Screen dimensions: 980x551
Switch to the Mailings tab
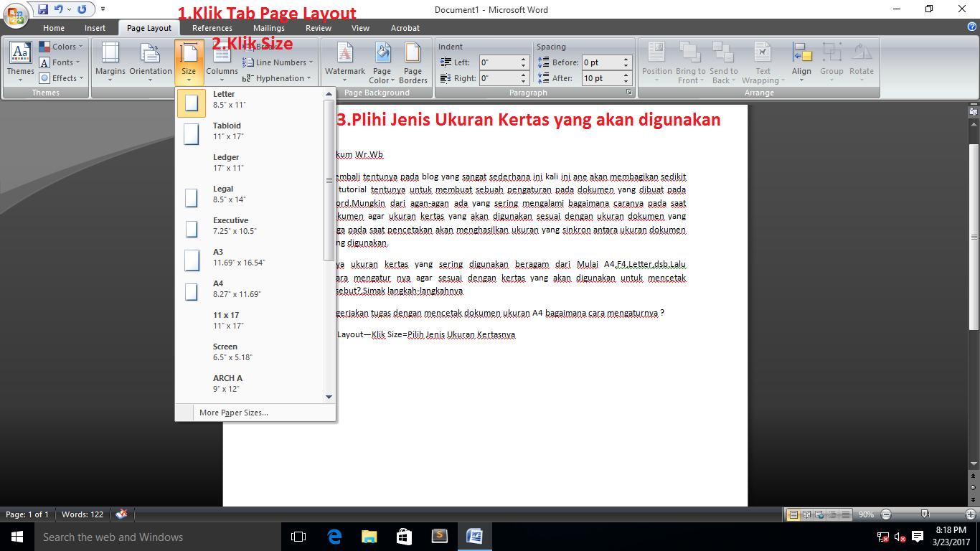(x=269, y=28)
